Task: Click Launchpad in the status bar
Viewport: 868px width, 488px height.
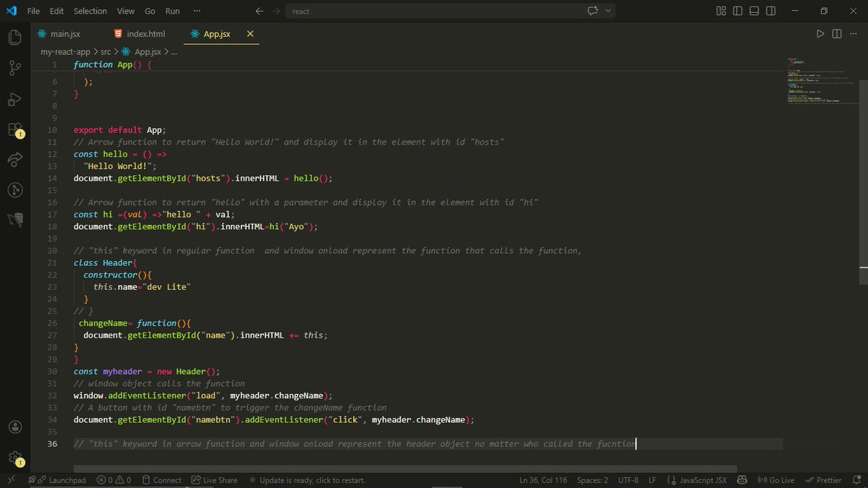Action: pyautogui.click(x=56, y=480)
